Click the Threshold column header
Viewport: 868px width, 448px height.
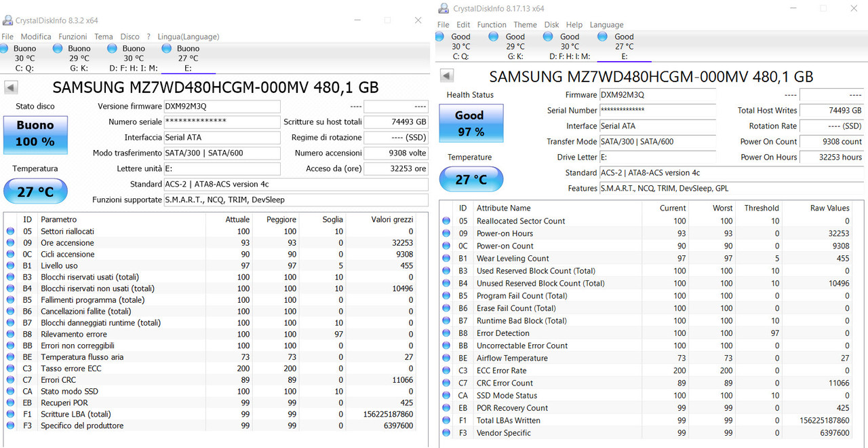point(761,208)
